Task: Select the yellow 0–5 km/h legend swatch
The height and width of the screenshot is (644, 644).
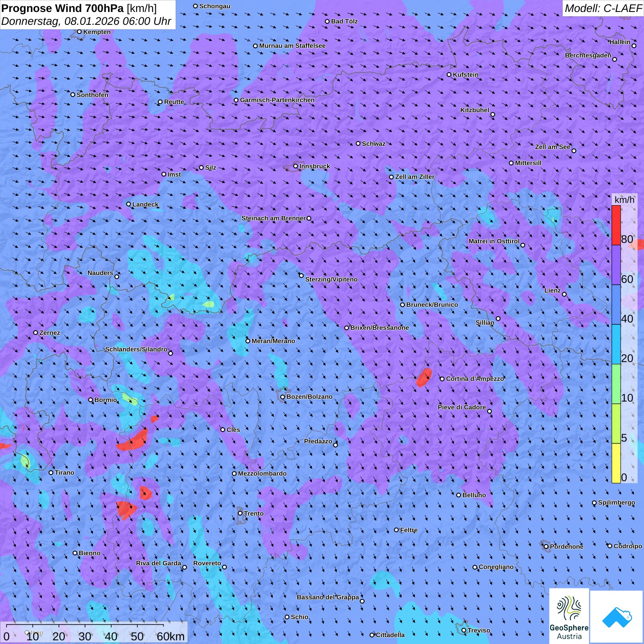Action: (x=616, y=463)
